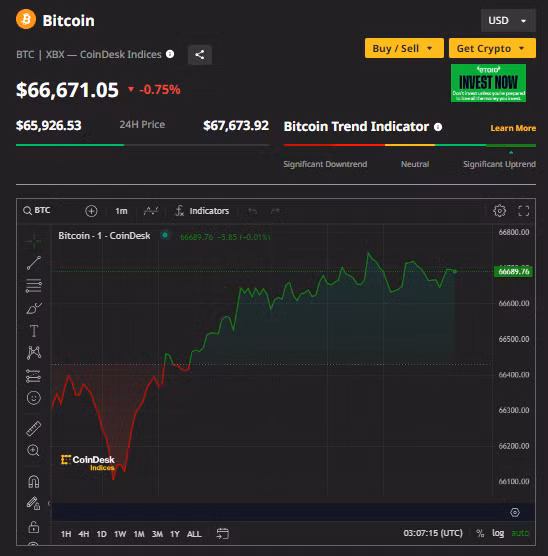This screenshot has width=548, height=556.
Task: Set chart range to 1Y
Action: 175,534
